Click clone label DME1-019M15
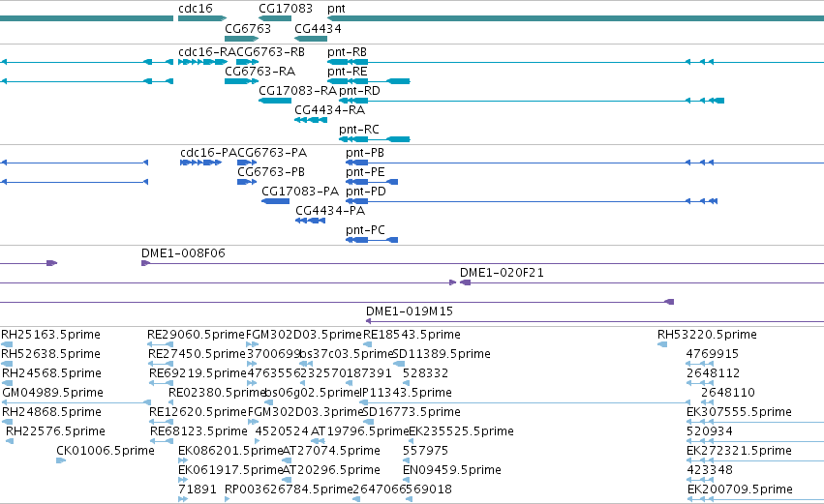 [x=410, y=311]
